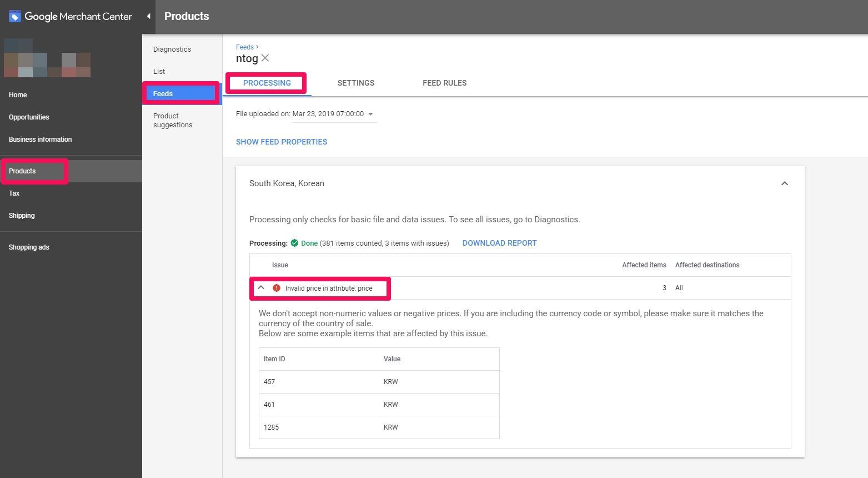Click the Google Merchant Center logo icon

click(x=15, y=17)
